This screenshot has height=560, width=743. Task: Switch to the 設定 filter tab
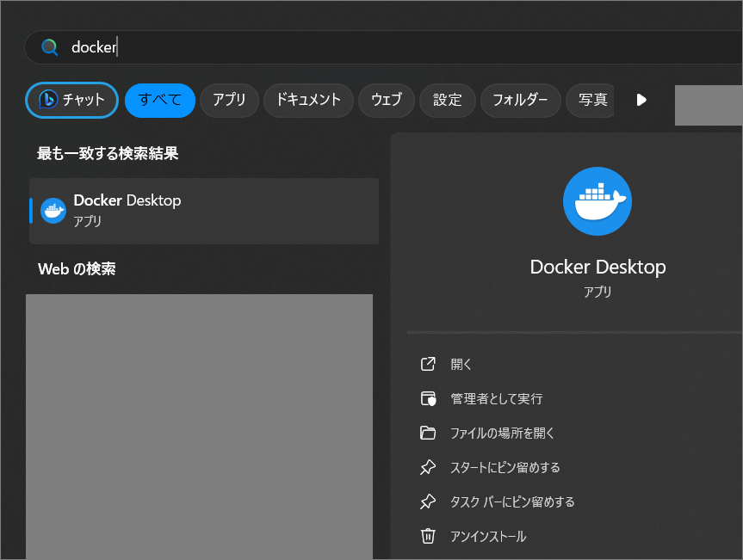point(448,100)
